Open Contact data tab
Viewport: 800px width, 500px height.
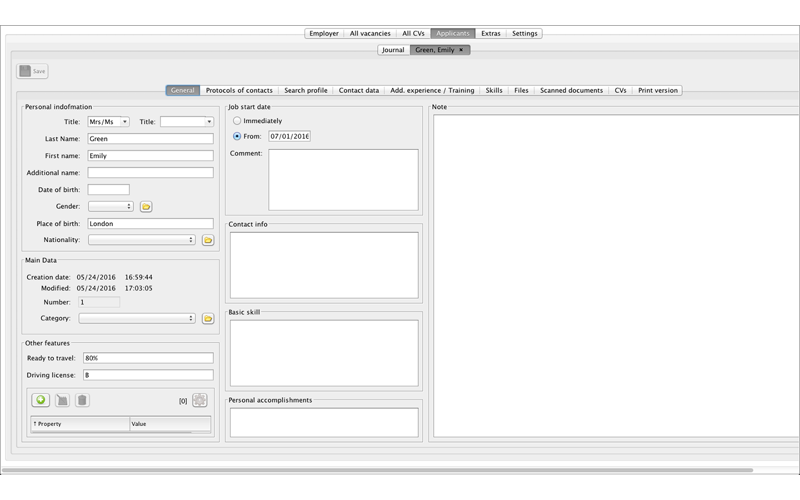point(359,90)
